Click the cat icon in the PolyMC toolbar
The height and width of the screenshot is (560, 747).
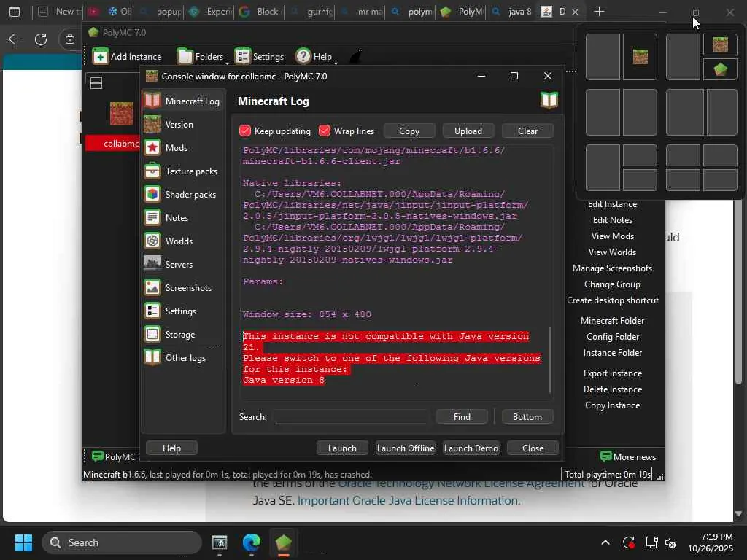pyautogui.click(x=355, y=57)
